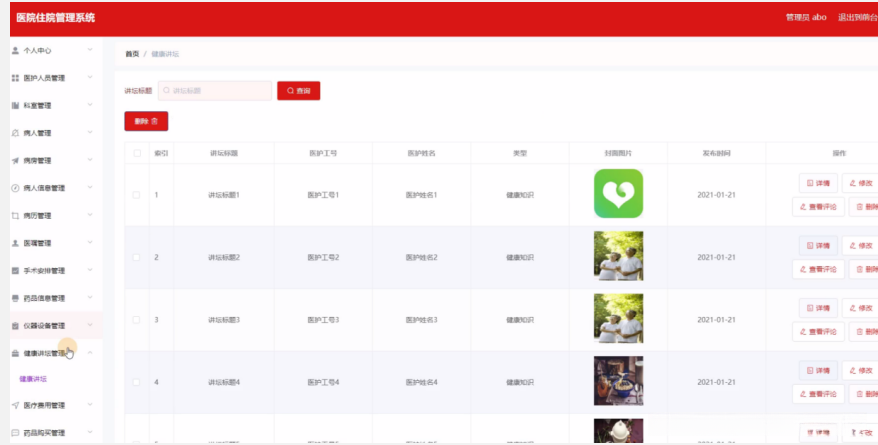Image resolution: width=878 pixels, height=445 pixels.
Task: Open the elderly couple cover image in row 3
Action: 618,318
